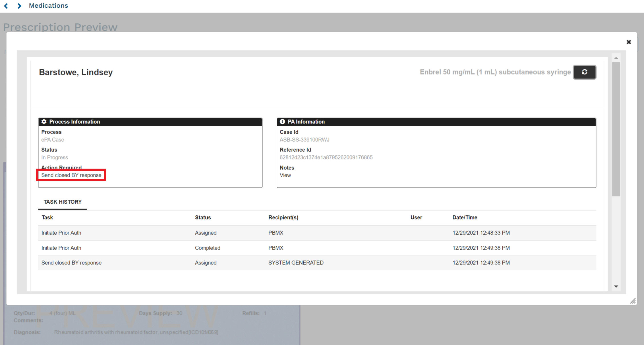Click the Process Information gear icon
This screenshot has height=345, width=644.
[44, 122]
